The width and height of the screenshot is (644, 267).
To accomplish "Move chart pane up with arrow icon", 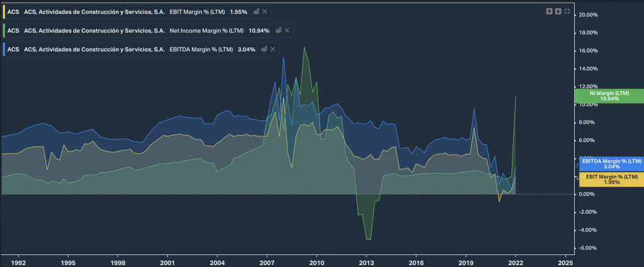I will [549, 11].
